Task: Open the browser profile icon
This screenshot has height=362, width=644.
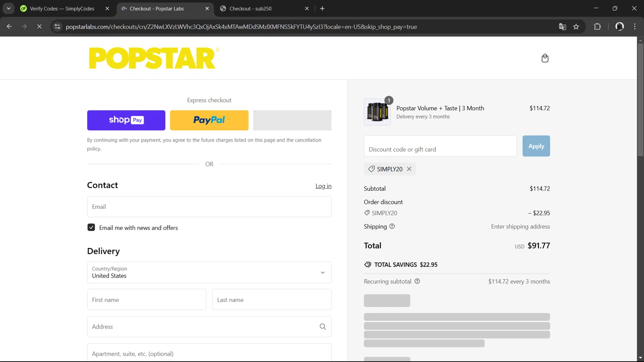Action: pyautogui.click(x=620, y=27)
